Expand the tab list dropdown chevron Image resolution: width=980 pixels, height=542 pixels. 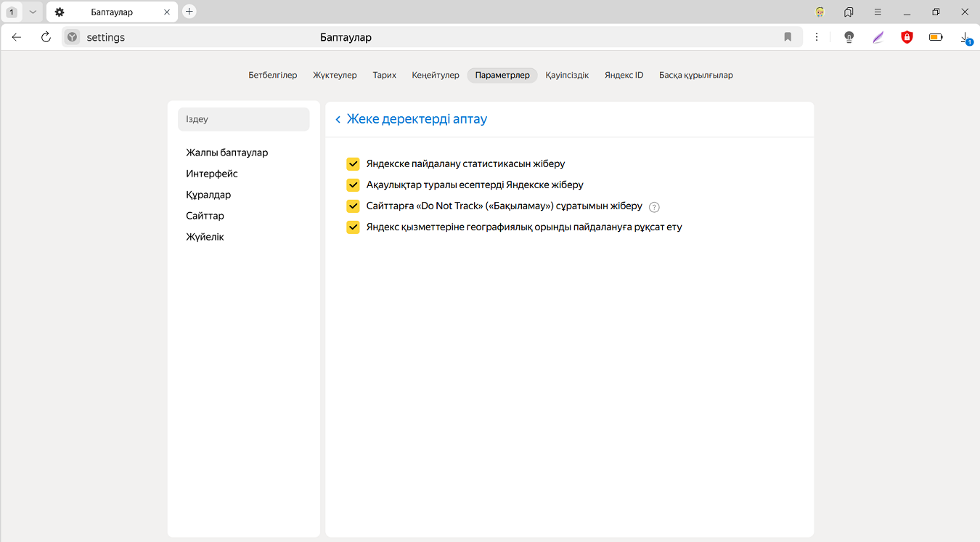[x=33, y=12]
